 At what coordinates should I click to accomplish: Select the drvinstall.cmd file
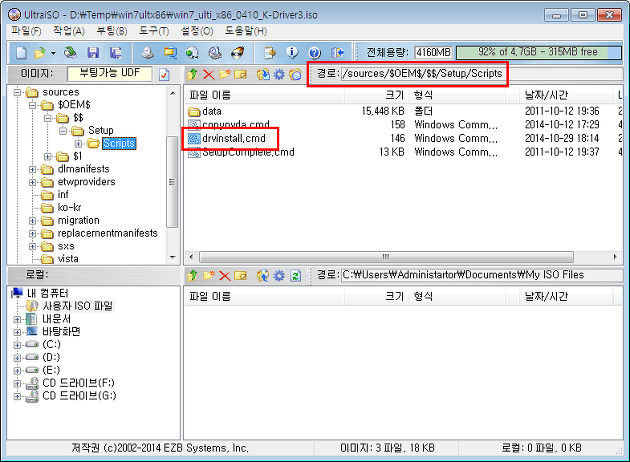[234, 139]
